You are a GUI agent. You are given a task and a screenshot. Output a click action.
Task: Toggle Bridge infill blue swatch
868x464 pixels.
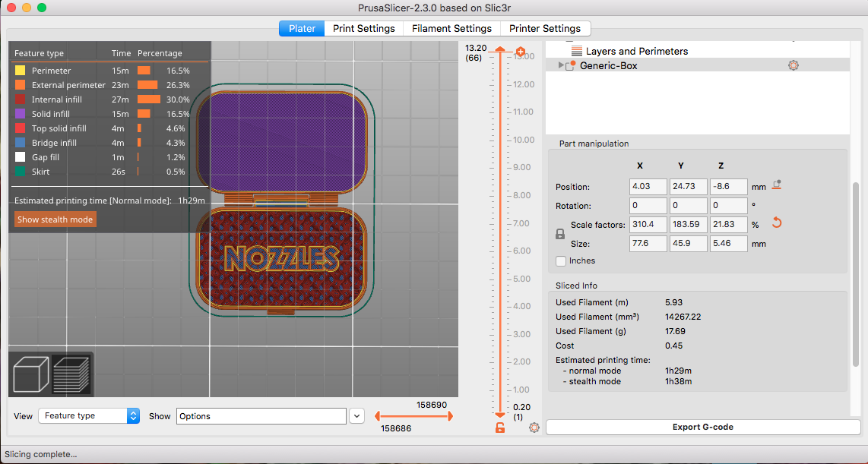tap(20, 143)
